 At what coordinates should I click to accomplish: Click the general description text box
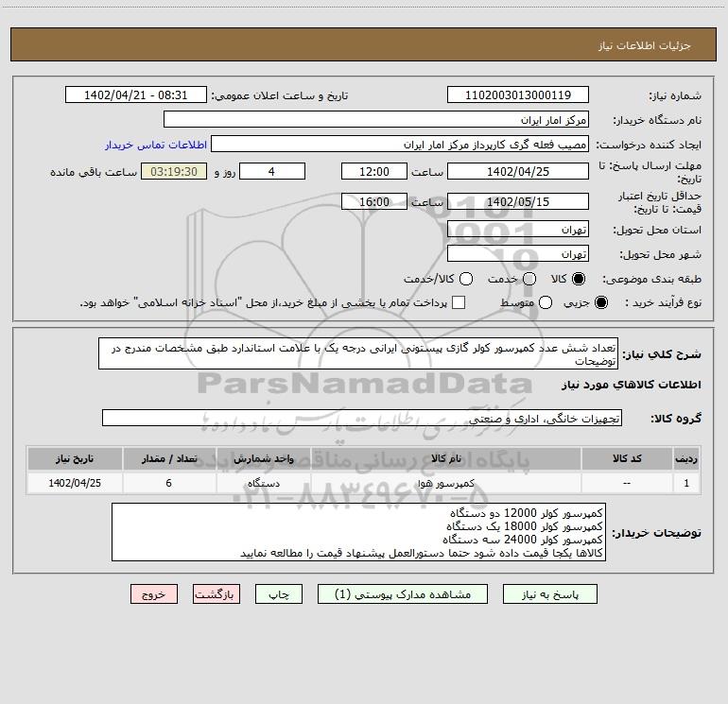tap(358, 353)
